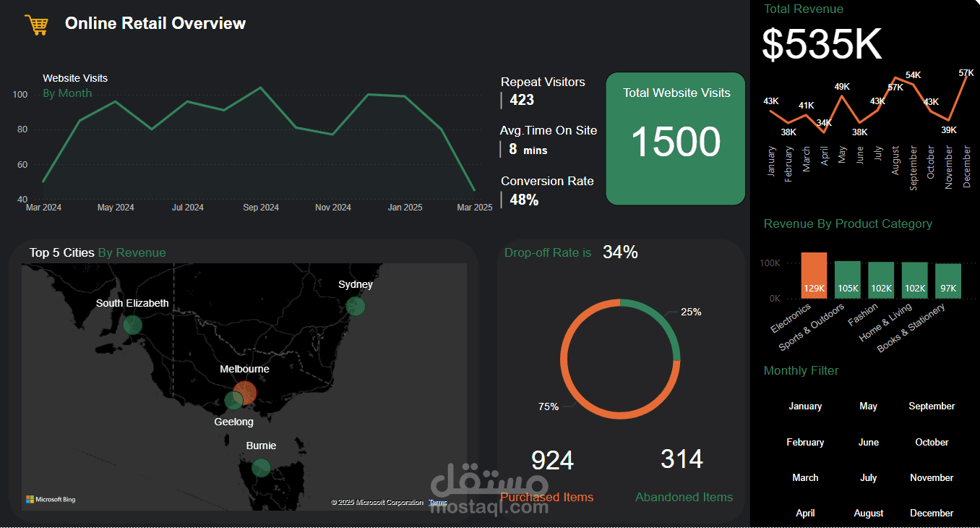The image size is (980, 528).
Task: Filter by February month
Action: coord(805,442)
